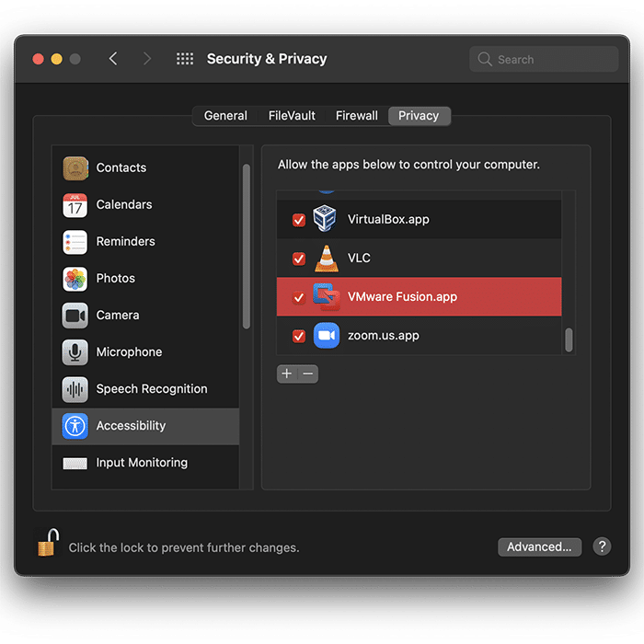Switch to the Firewall tab

[x=357, y=116]
